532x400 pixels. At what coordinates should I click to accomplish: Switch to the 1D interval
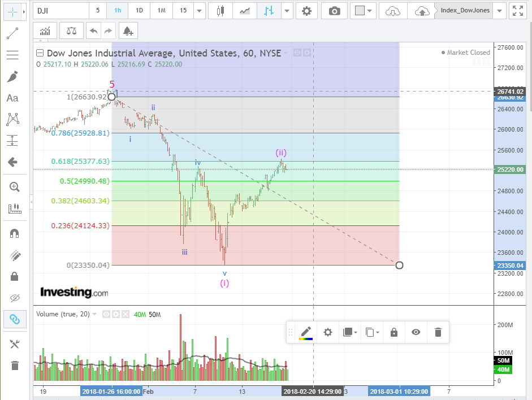pyautogui.click(x=140, y=11)
